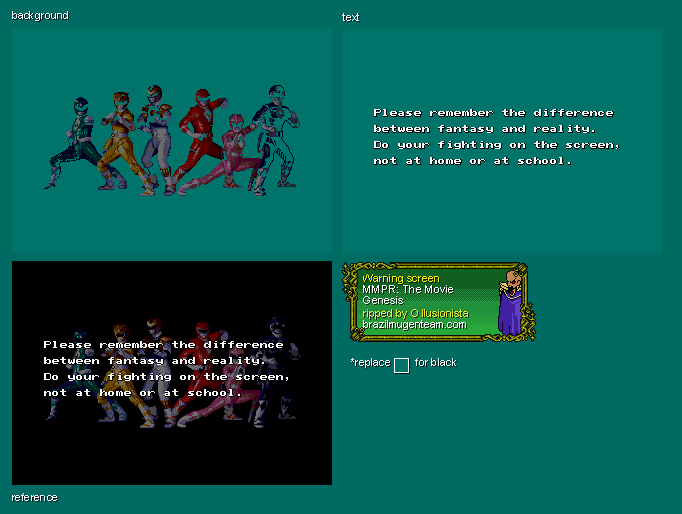Open the brazilmugenteam.com link
682x514 pixels.
click(415, 324)
